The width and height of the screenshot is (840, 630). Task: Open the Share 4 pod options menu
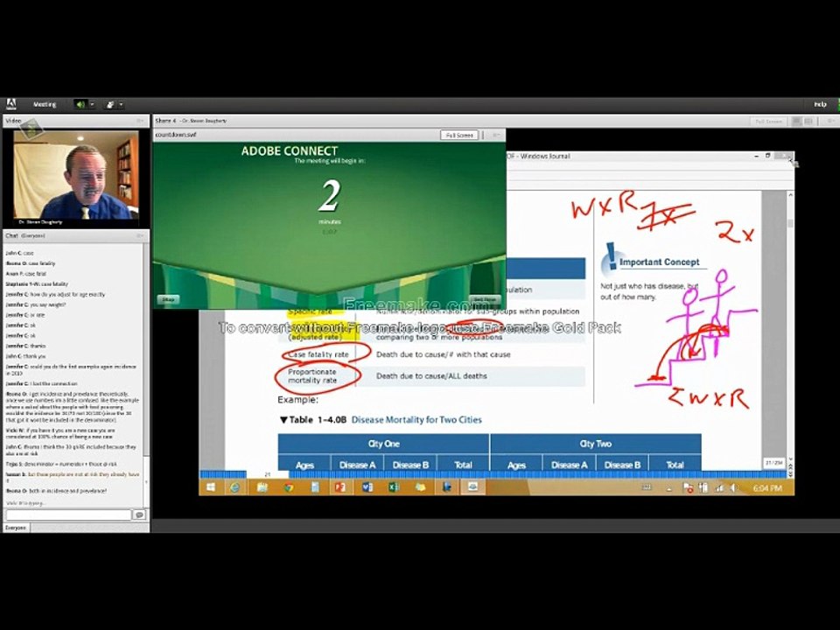[x=829, y=122]
